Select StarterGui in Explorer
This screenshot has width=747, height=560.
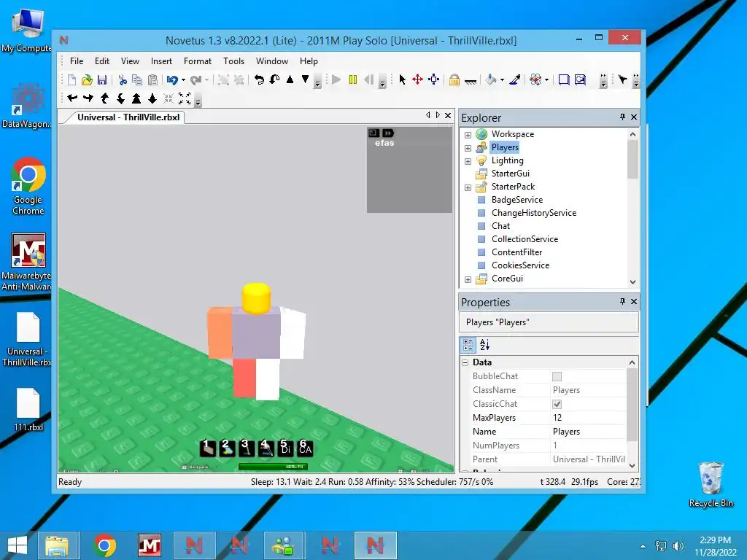(x=510, y=174)
